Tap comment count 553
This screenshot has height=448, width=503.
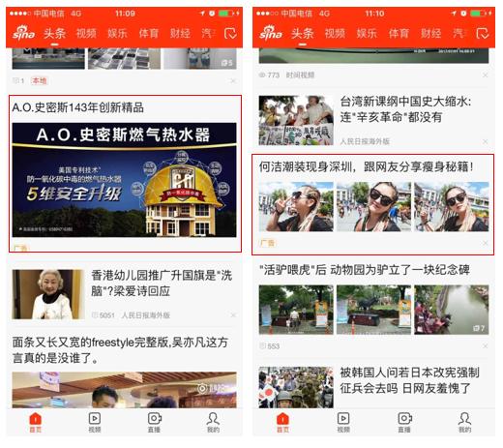[270, 346]
